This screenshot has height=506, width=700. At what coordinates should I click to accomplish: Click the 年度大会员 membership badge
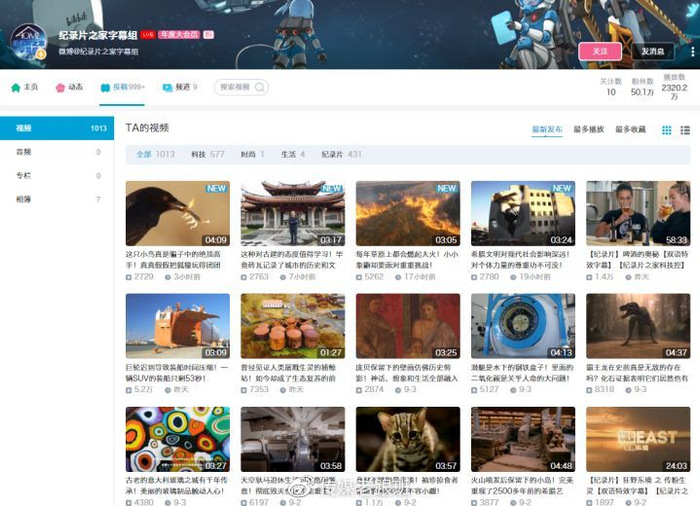point(179,34)
